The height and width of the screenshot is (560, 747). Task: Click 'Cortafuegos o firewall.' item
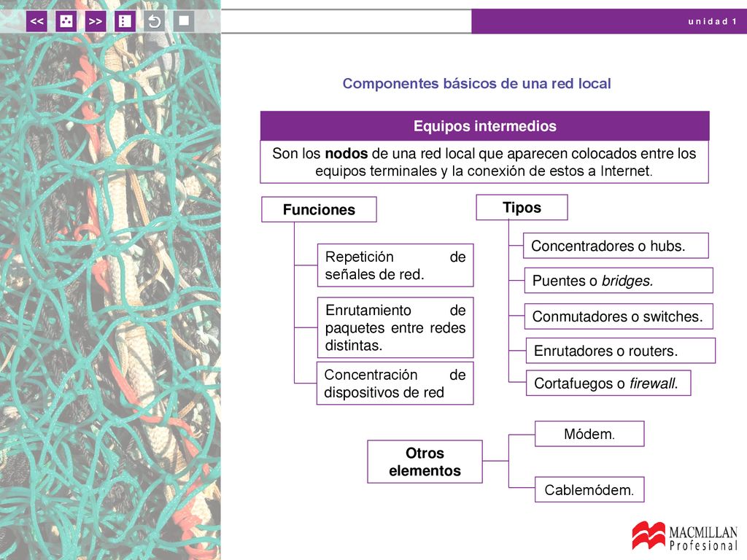point(608,383)
